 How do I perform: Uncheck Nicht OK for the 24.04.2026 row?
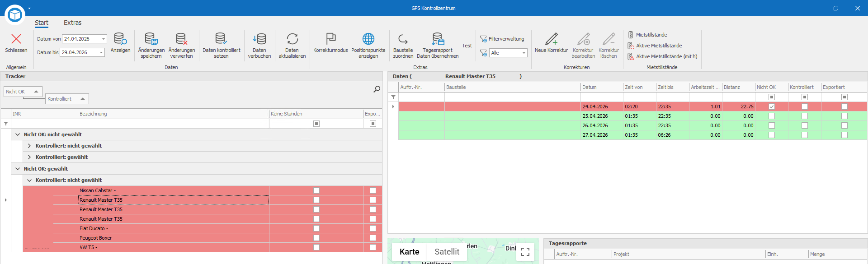(x=772, y=107)
